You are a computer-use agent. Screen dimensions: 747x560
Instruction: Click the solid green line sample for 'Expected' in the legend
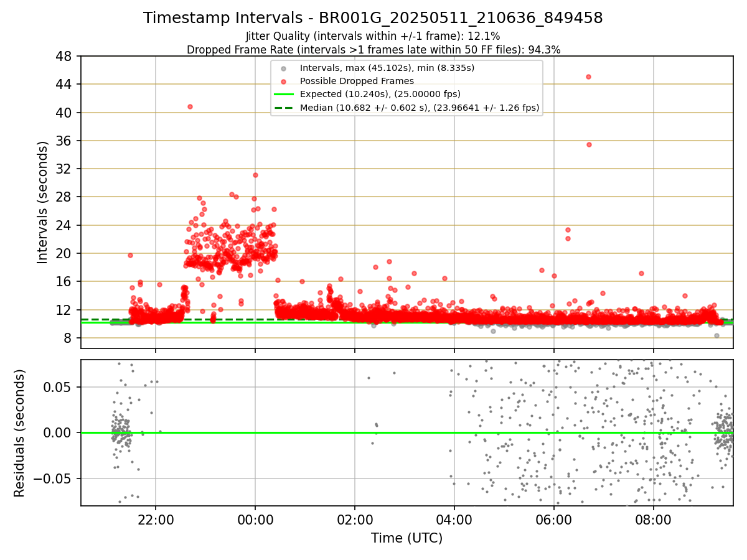pyautogui.click(x=283, y=95)
